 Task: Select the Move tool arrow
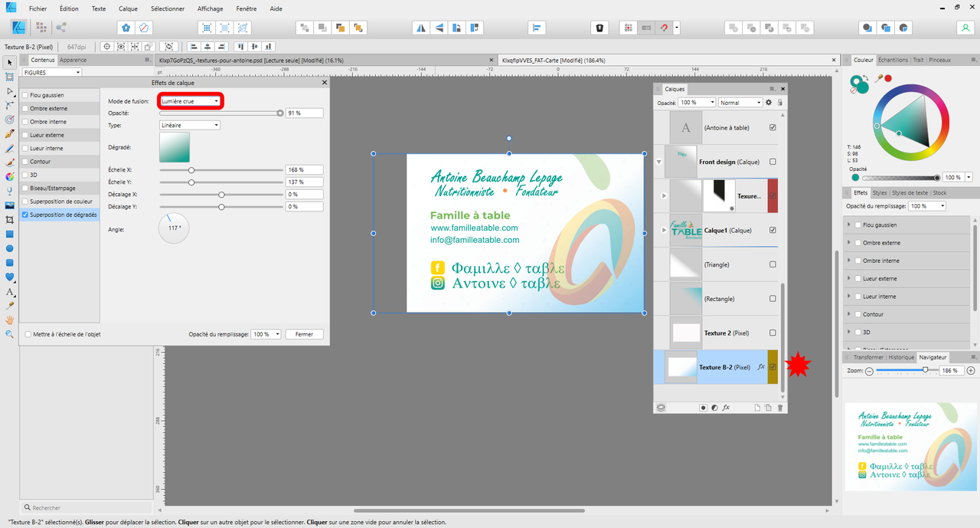[x=10, y=62]
